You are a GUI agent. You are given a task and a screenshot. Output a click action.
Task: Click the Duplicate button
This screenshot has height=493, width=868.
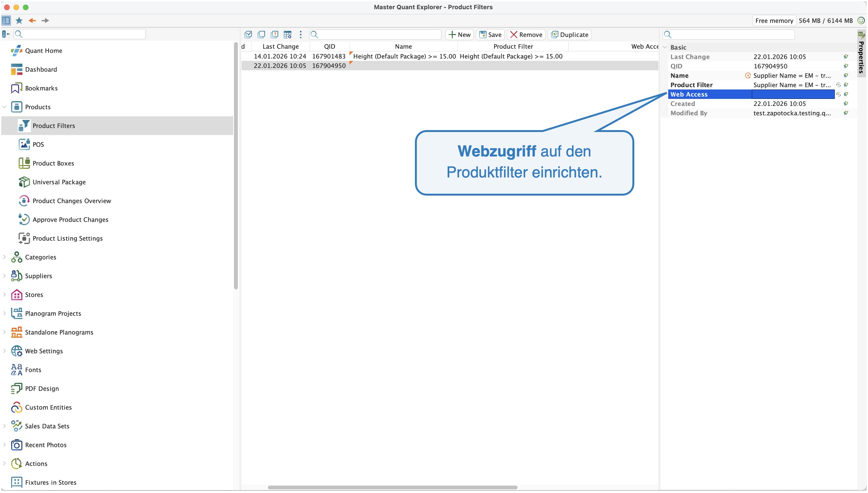point(569,35)
